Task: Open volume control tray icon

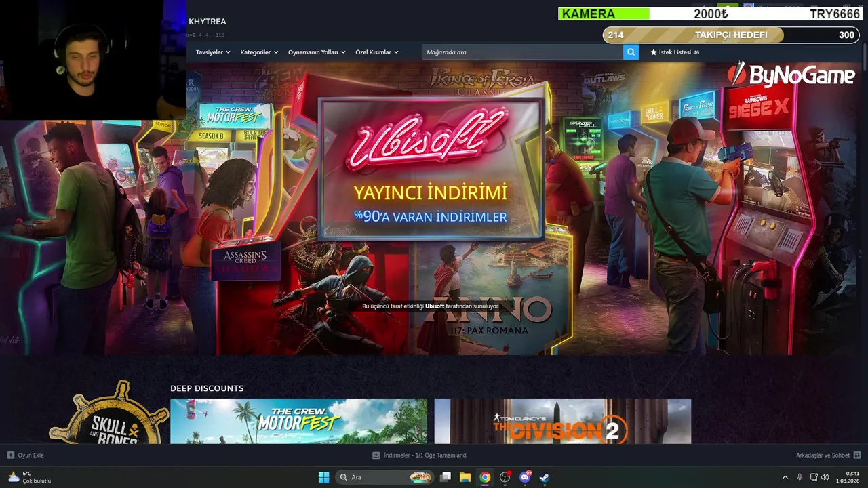Action: tap(825, 477)
